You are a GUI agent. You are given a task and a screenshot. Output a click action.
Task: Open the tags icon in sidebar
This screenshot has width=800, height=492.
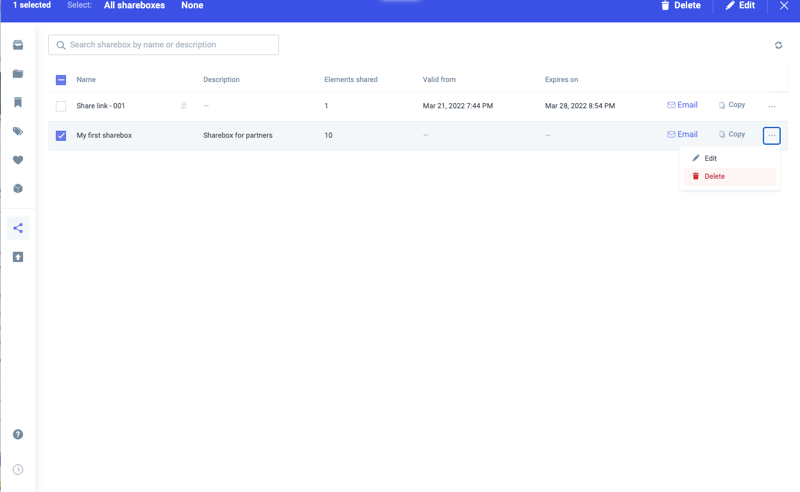pyautogui.click(x=18, y=131)
